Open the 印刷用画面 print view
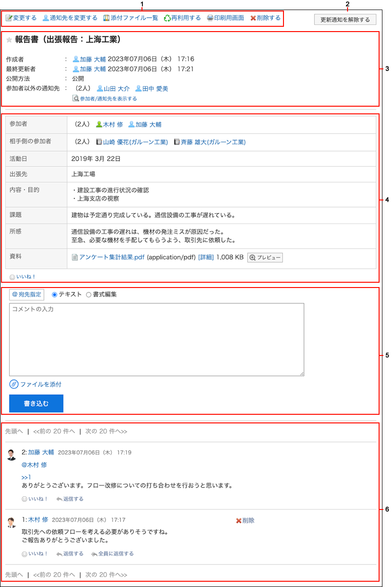The width and height of the screenshot is (392, 587). [225, 18]
